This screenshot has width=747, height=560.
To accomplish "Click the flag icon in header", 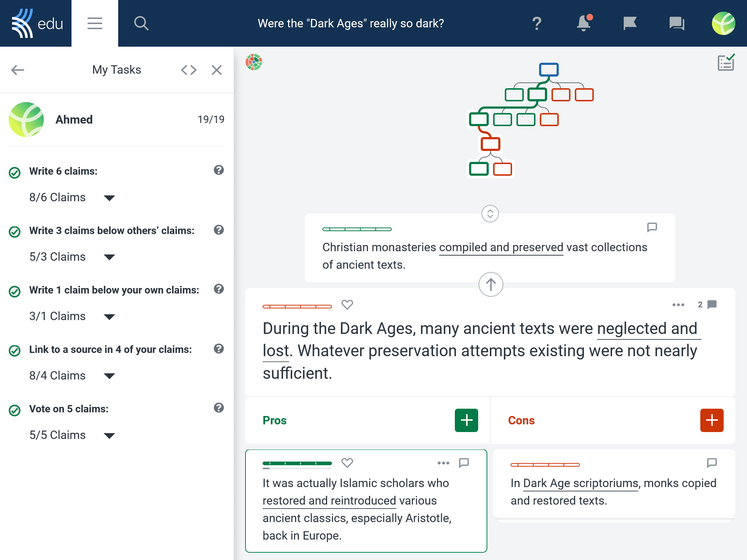I will coord(630,23).
